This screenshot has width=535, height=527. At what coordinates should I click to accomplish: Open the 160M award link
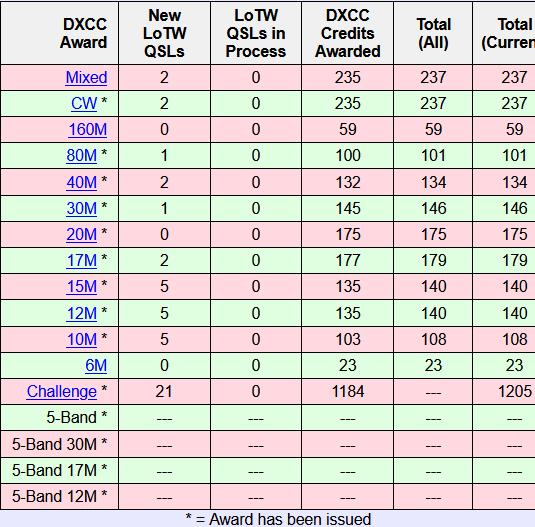tap(88, 129)
